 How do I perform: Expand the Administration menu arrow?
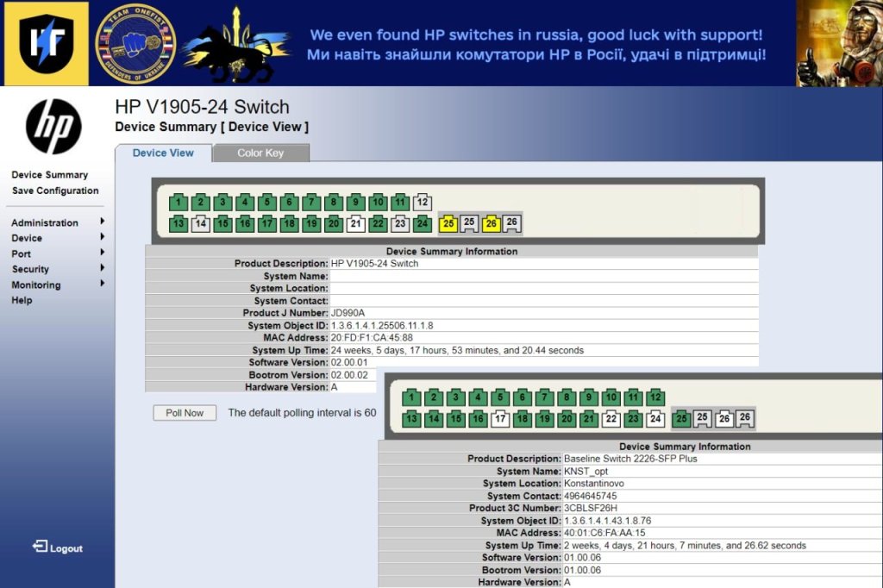[x=103, y=222]
